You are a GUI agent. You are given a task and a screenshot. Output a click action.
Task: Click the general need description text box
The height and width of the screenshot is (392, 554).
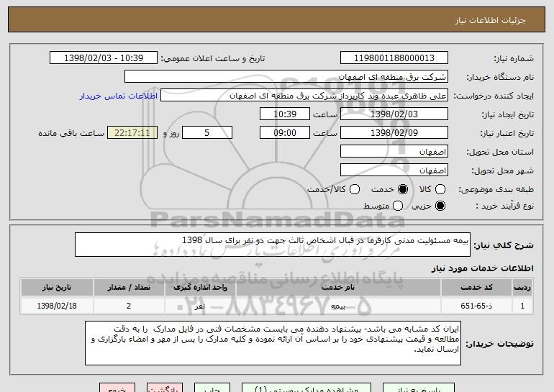pos(273,245)
